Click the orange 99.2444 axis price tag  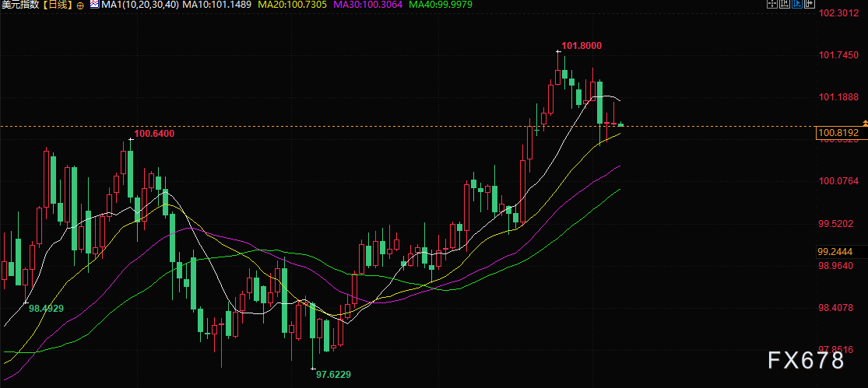pos(834,251)
